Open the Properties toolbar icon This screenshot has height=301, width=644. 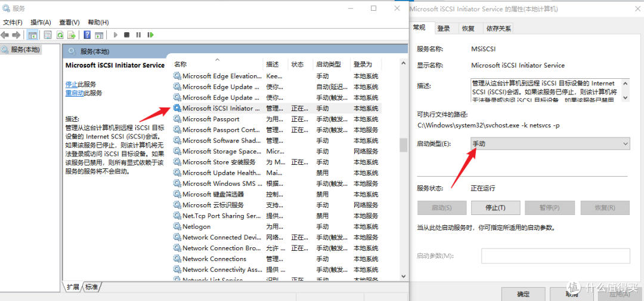click(x=48, y=35)
